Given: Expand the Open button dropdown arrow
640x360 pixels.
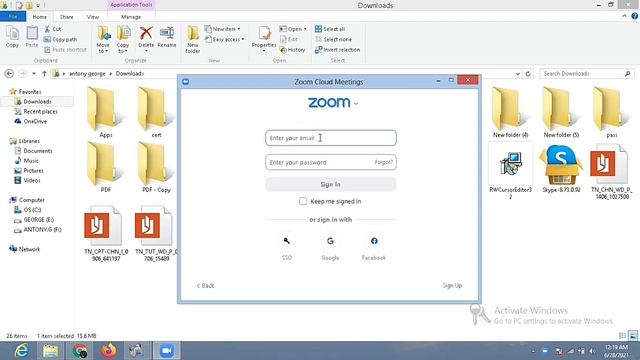Looking at the screenshot, I should point(305,29).
